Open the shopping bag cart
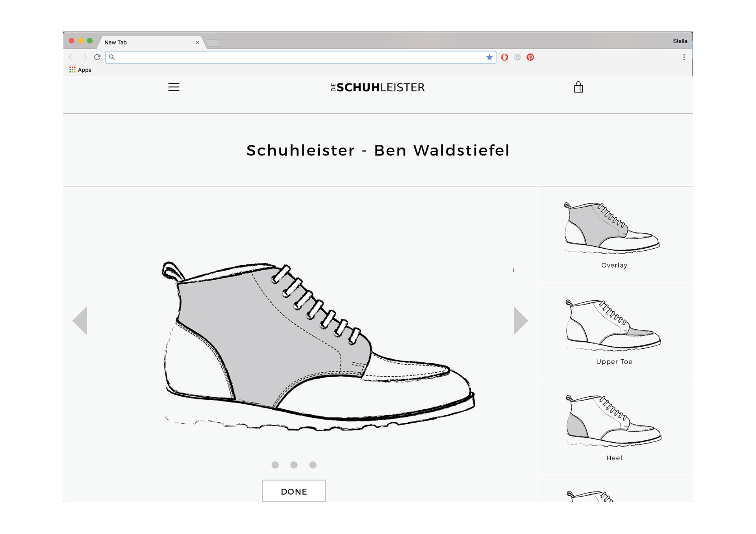756x534 pixels. 578,87
